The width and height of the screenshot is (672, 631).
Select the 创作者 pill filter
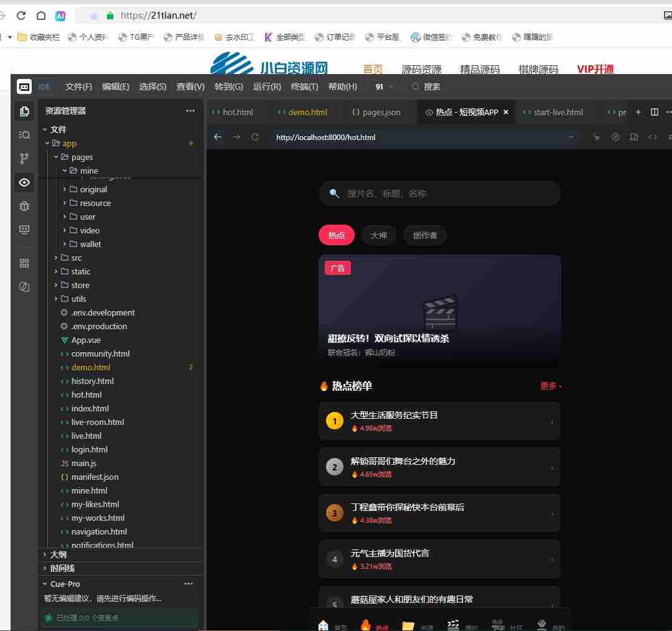coord(425,235)
